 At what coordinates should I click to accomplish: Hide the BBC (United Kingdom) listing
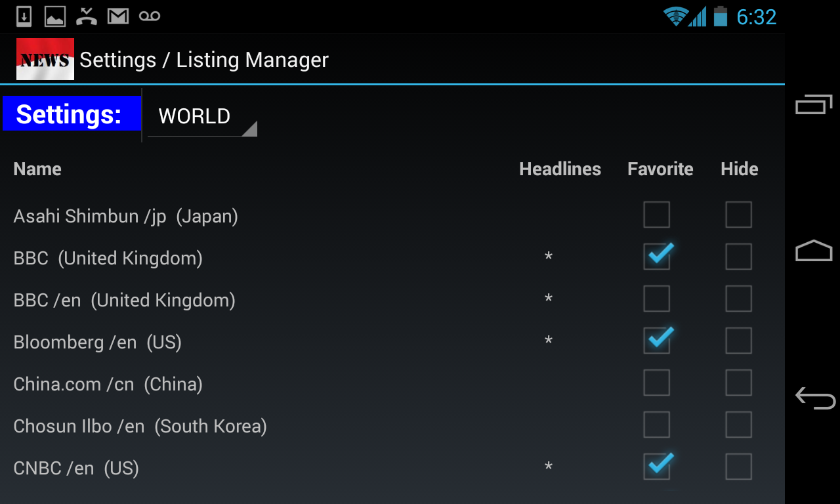[x=738, y=257]
